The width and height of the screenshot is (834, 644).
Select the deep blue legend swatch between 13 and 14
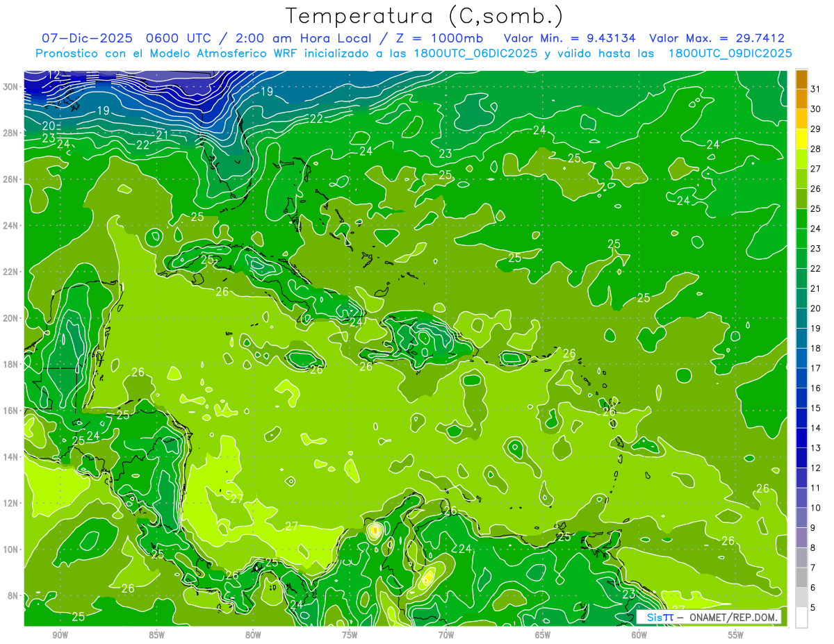[x=801, y=438]
